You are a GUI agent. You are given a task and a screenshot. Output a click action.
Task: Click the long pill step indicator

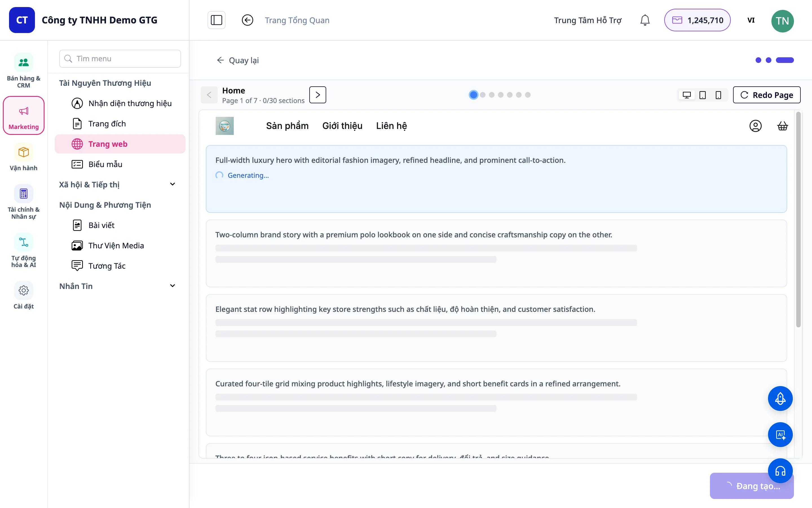[x=785, y=60]
